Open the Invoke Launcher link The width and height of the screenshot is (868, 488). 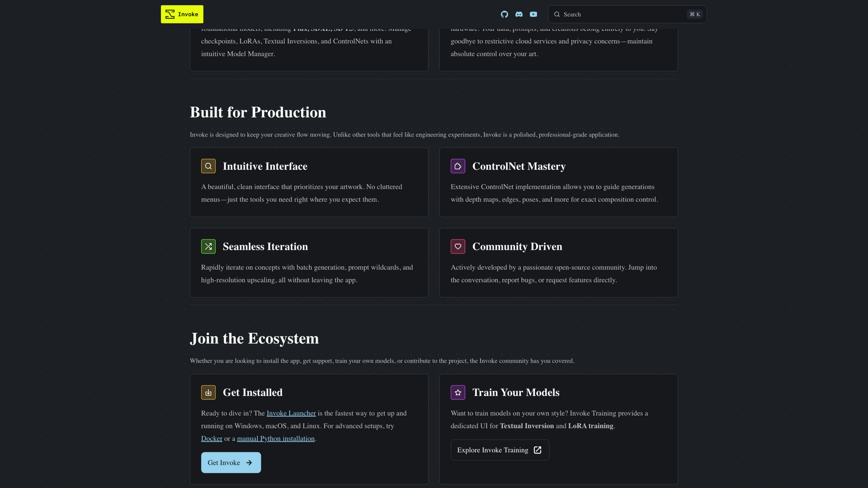(291, 413)
